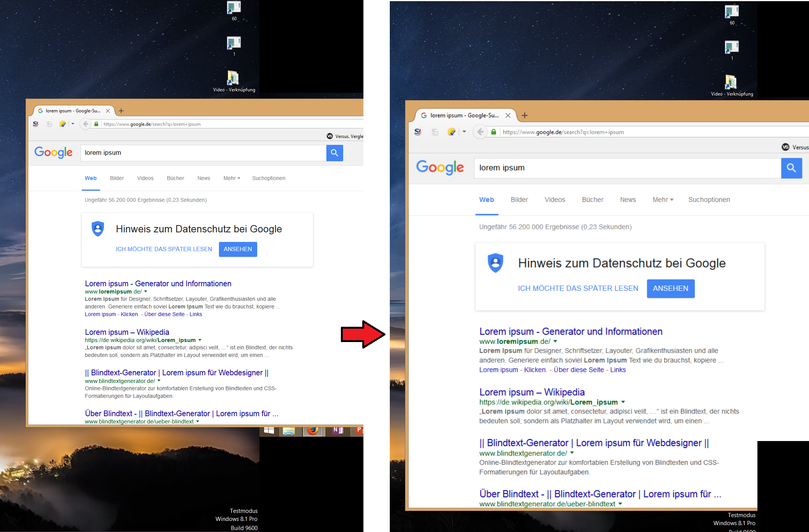This screenshot has width=809, height=532.
Task: Click ANSEHEN button in enlarged window
Action: tap(671, 289)
